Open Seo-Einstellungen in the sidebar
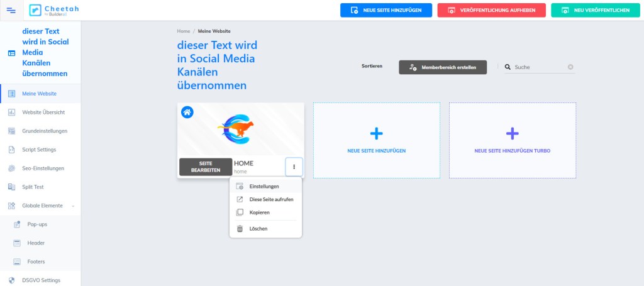The image size is (644, 286). coord(43,168)
